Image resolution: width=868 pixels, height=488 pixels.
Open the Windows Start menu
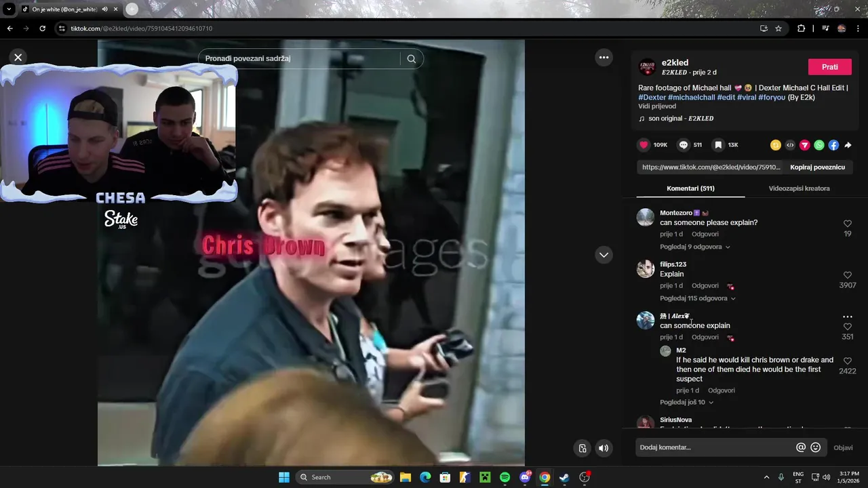(x=284, y=477)
